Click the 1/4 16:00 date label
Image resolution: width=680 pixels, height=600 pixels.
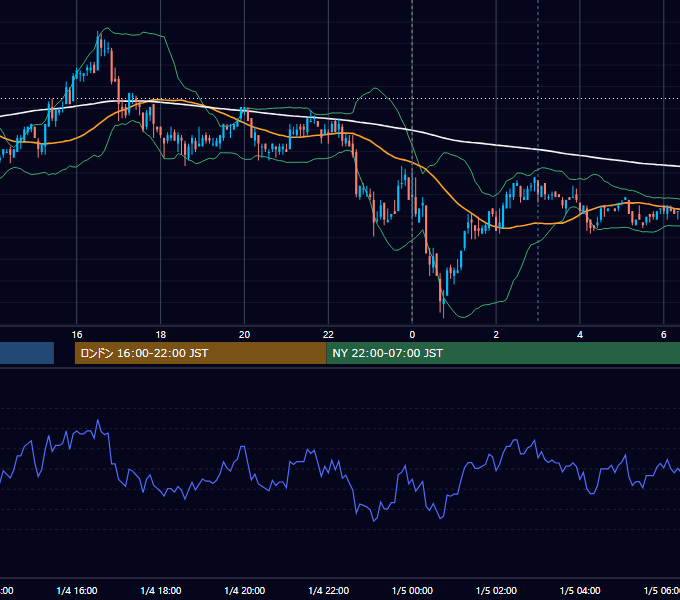[77, 591]
